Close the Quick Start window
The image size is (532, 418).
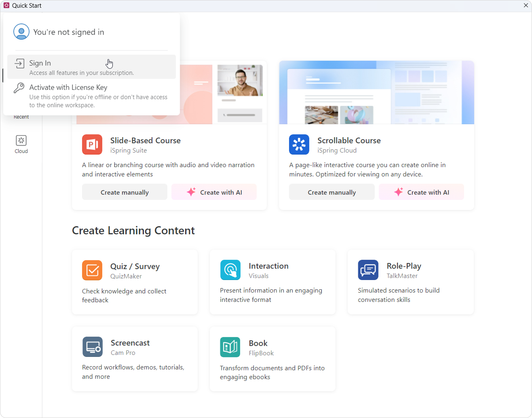point(526,5)
